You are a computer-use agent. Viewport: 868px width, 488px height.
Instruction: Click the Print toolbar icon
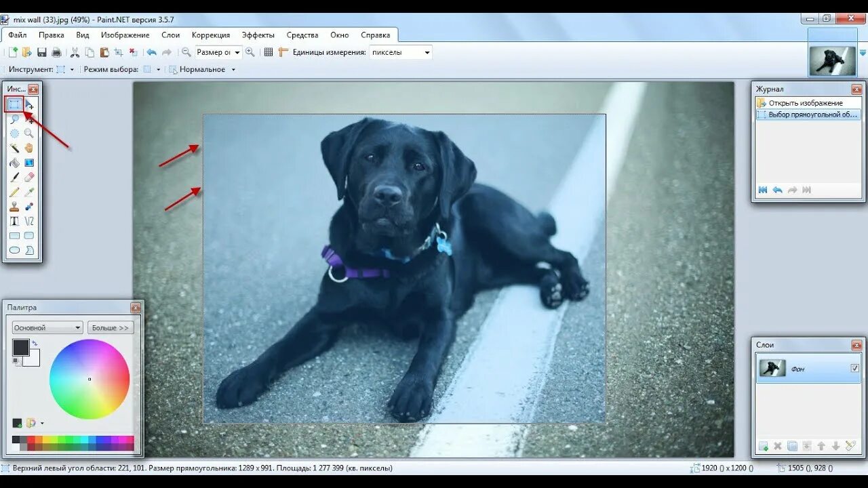pyautogui.click(x=56, y=52)
